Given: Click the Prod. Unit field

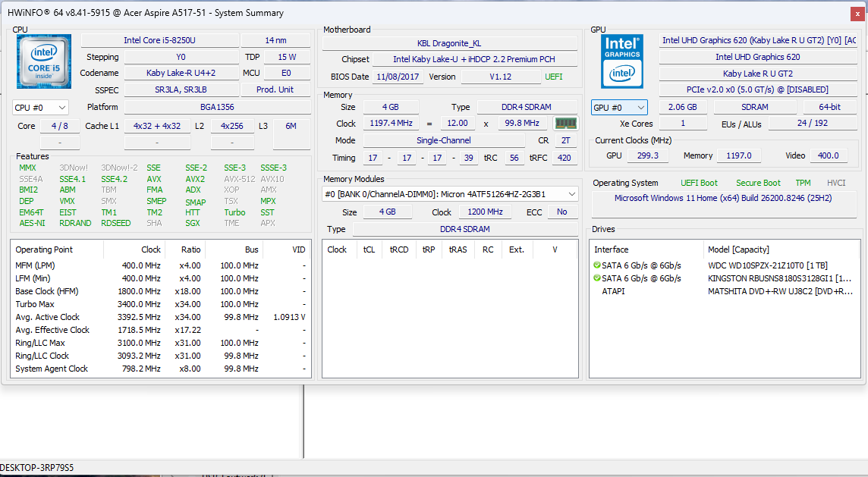Looking at the screenshot, I should point(275,89).
